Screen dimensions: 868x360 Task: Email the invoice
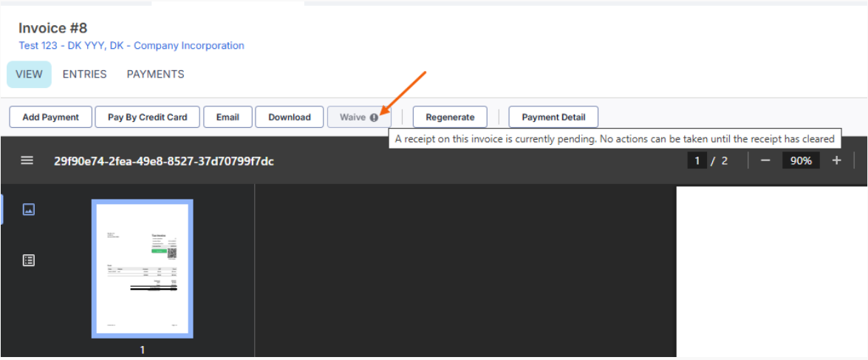[228, 118]
